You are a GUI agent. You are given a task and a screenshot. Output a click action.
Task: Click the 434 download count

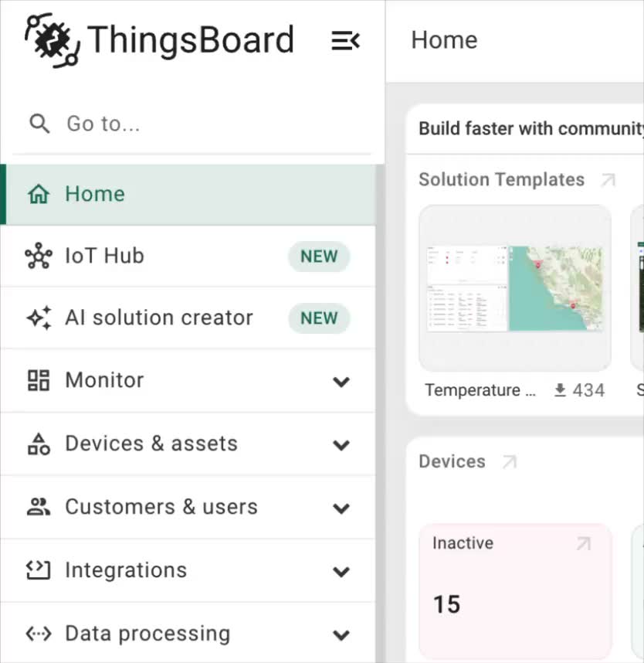(x=588, y=390)
